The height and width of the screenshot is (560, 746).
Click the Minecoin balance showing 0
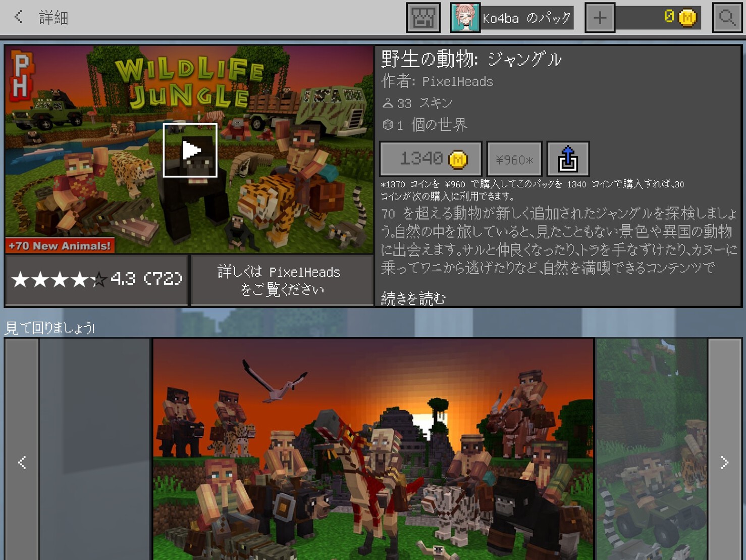[658, 18]
